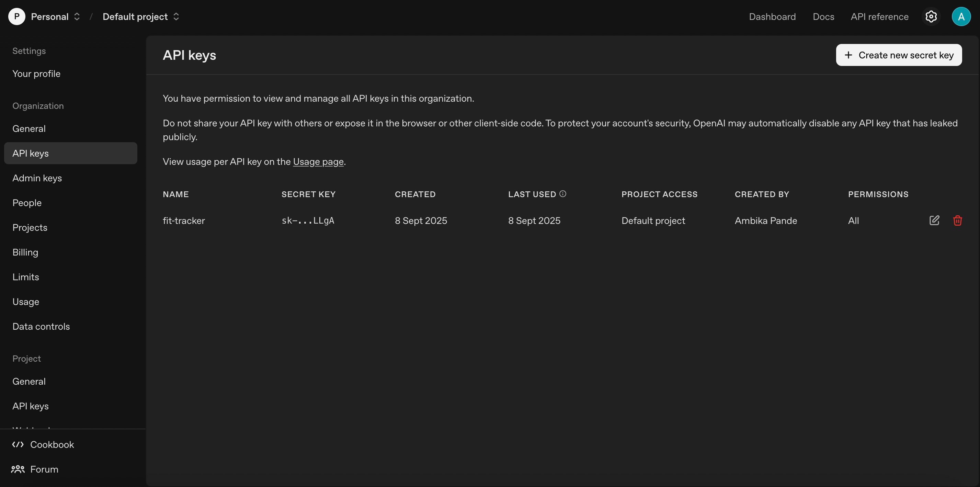Image resolution: width=980 pixels, height=487 pixels.
Task: Follow the Usage page link
Action: 318,162
